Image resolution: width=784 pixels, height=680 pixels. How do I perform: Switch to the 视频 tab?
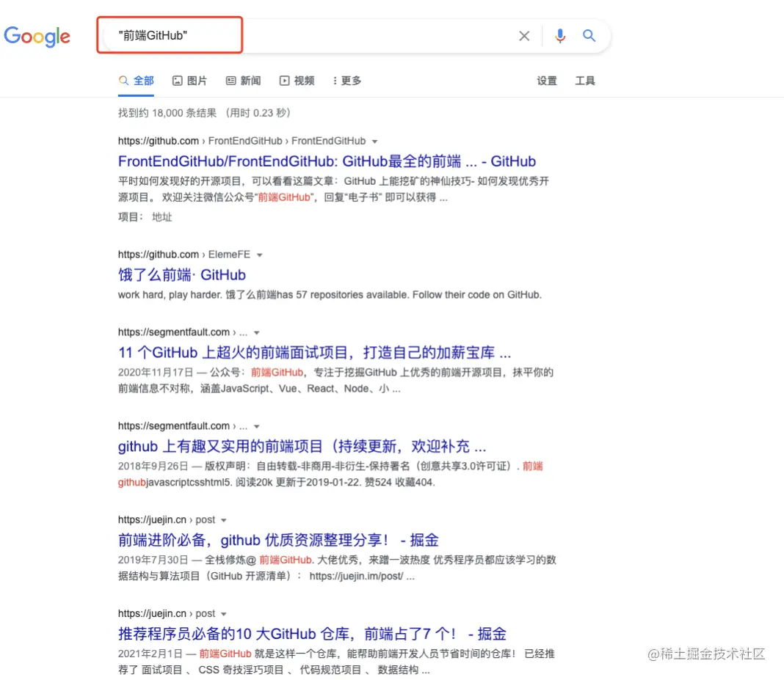click(297, 81)
